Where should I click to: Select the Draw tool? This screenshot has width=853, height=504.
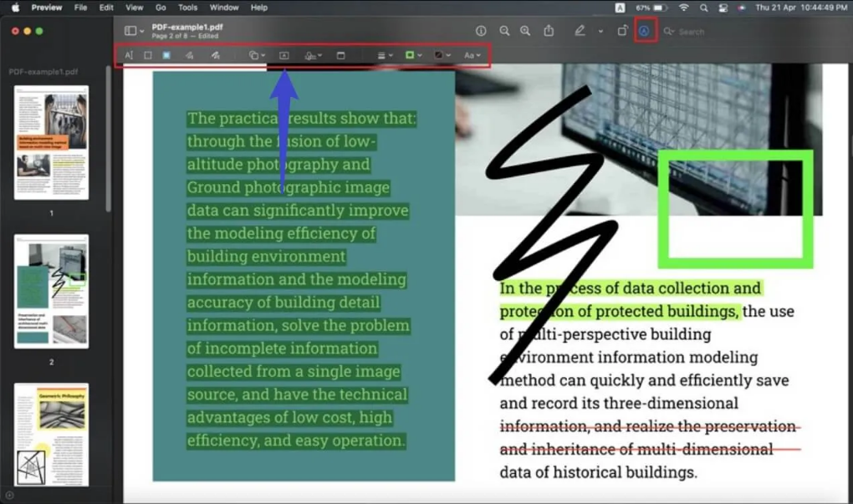click(x=216, y=55)
